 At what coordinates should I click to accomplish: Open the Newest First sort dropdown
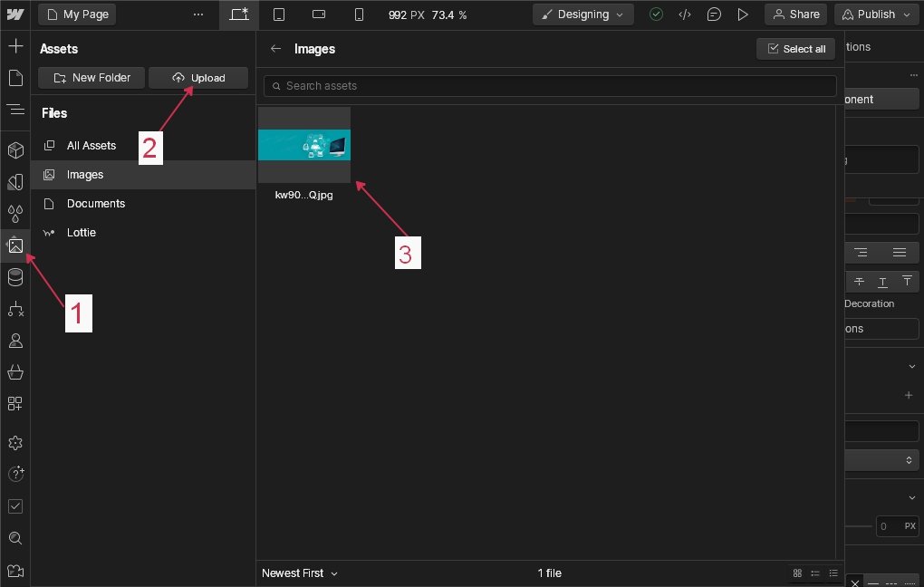(x=299, y=573)
